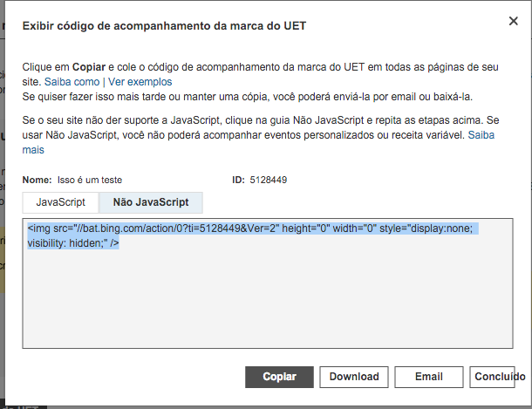Click the Nome: label

click(37, 180)
